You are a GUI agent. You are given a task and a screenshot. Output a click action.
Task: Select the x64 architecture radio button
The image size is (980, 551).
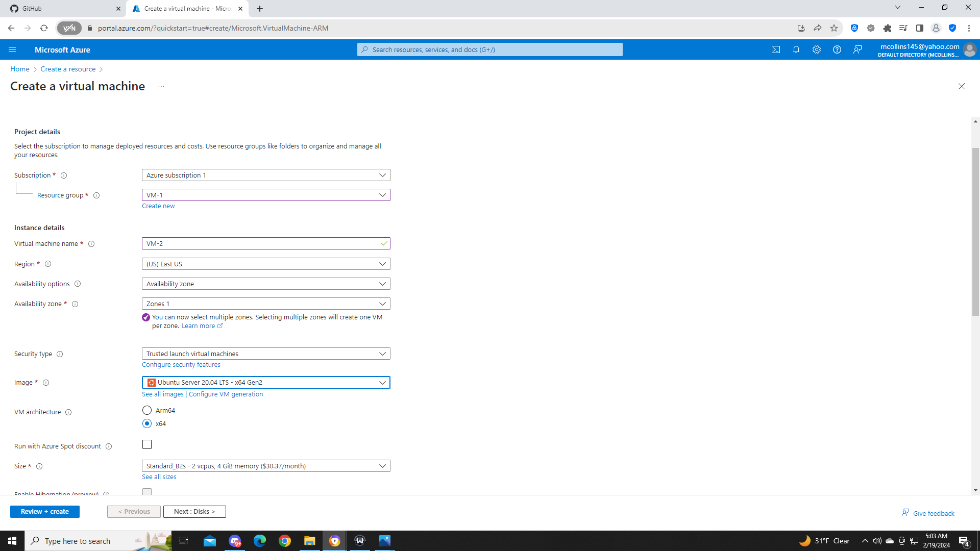[x=147, y=423]
